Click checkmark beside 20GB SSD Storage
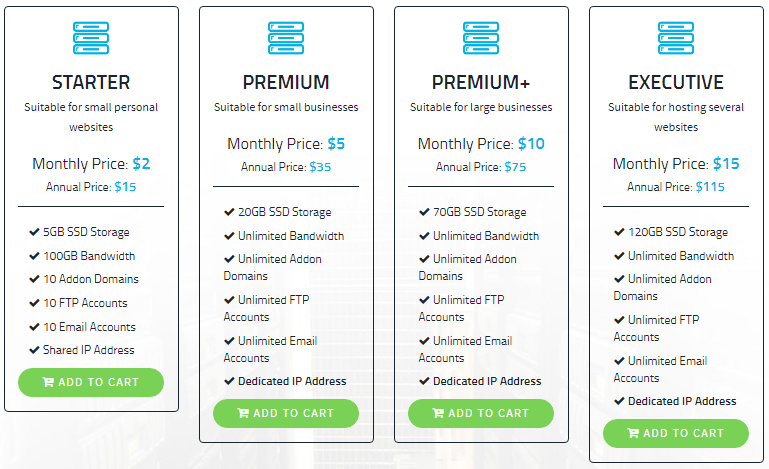Viewport: 769px width, 469px height. pyautogui.click(x=229, y=212)
